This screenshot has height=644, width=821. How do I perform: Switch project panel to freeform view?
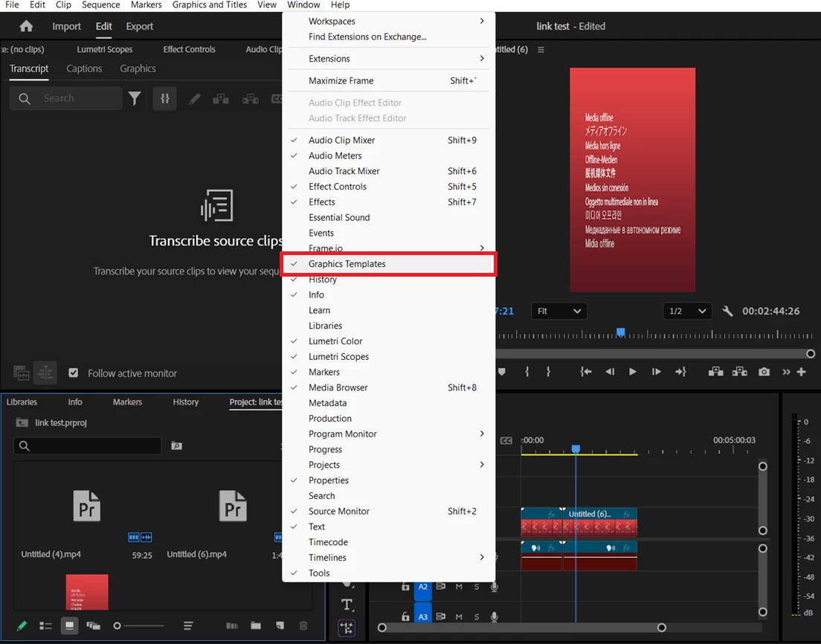[93, 625]
